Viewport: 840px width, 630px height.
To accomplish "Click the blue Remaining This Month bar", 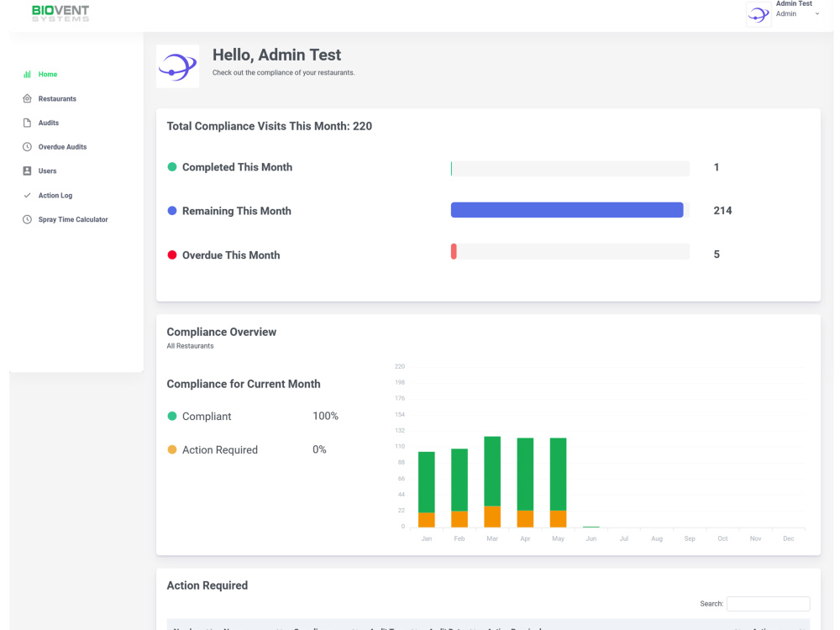I will click(567, 210).
